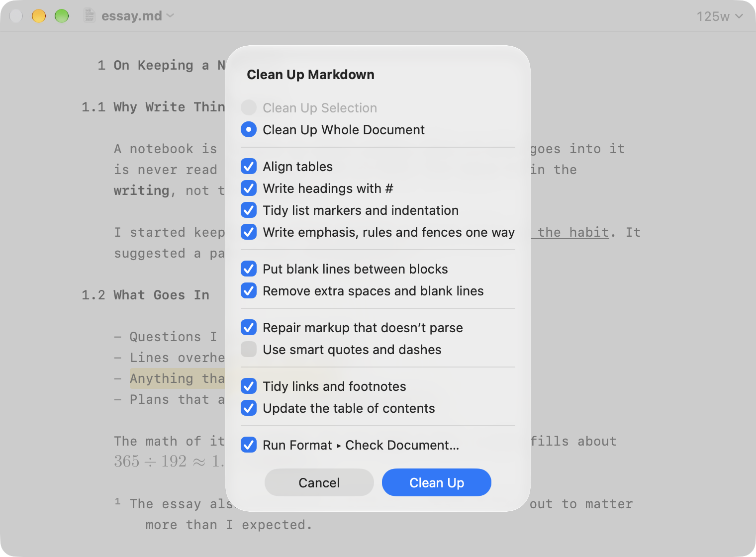Screen dimensions: 756x557
Task: Click the "Plans that a" list item
Action: [x=177, y=399]
